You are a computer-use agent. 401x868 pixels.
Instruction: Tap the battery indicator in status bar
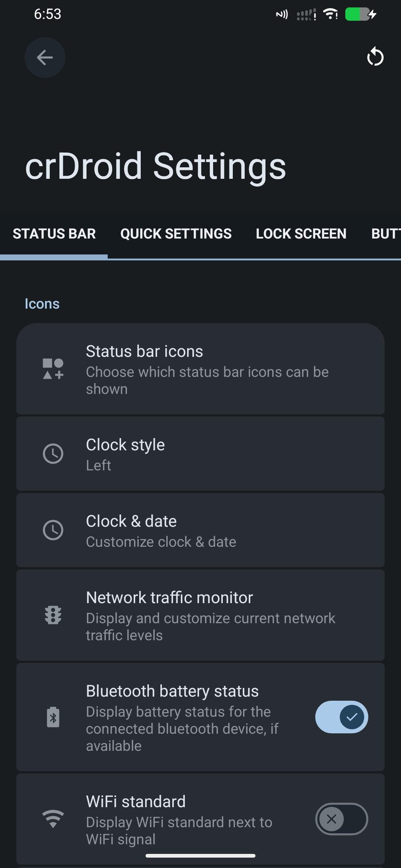pos(360,14)
